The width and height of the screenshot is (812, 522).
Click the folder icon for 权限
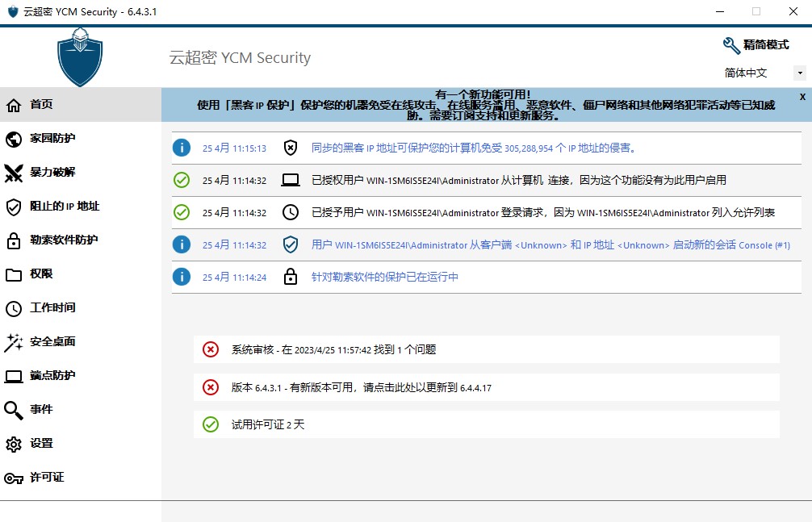pos(14,274)
